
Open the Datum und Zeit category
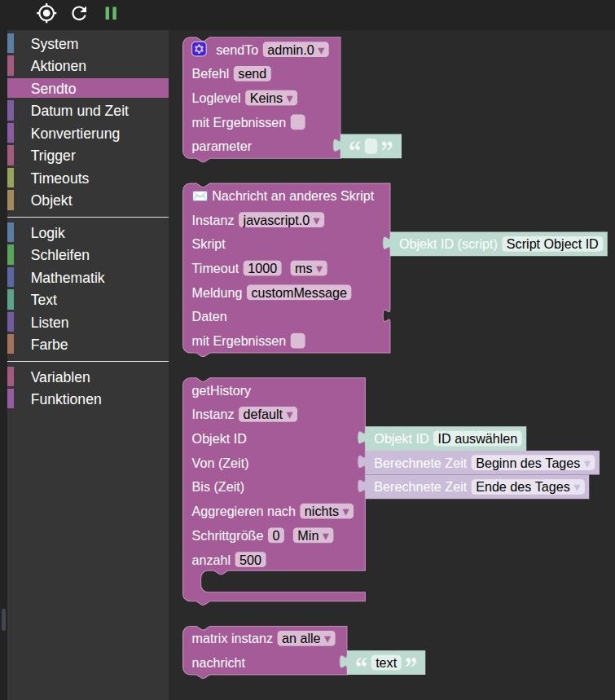click(x=88, y=110)
